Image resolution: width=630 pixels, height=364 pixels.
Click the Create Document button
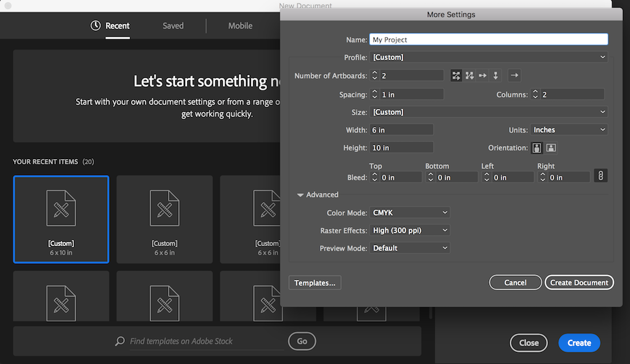579,282
